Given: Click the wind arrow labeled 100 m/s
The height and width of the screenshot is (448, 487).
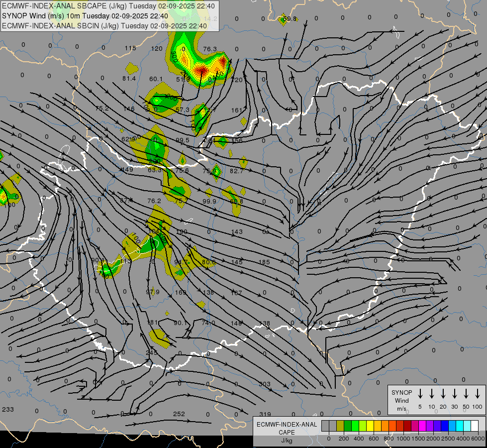Looking at the screenshot, I should coord(478,393).
